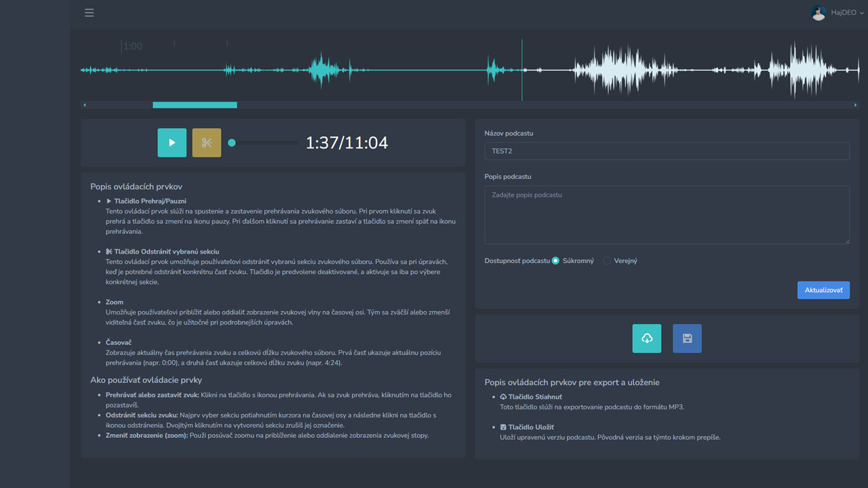The height and width of the screenshot is (488, 868).
Task: Click the floppy disk save button
Action: [687, 338]
